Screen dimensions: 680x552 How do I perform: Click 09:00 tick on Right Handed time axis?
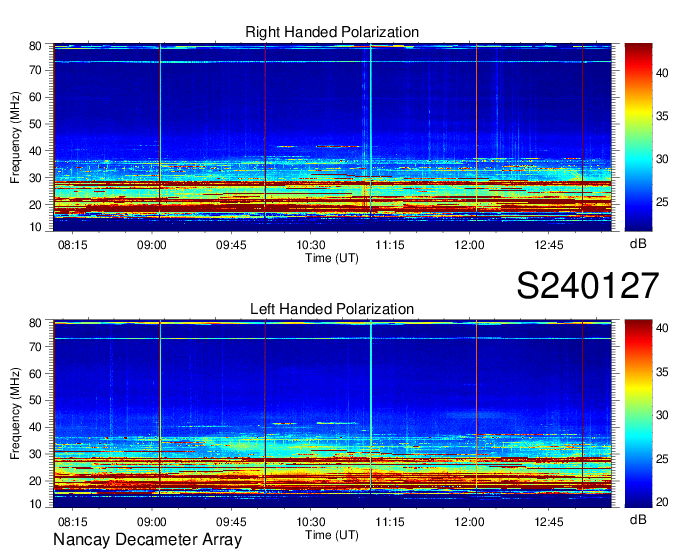pos(152,245)
